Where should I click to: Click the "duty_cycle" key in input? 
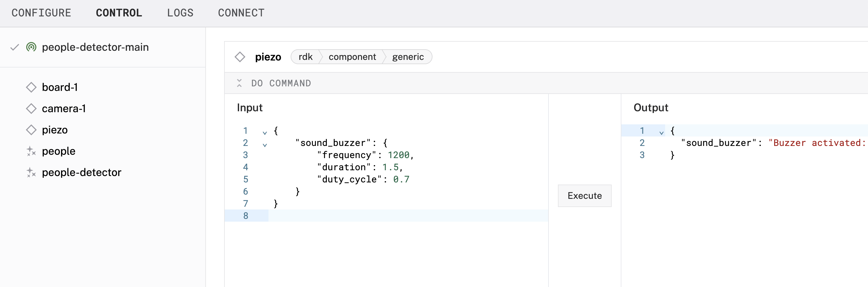click(349, 179)
